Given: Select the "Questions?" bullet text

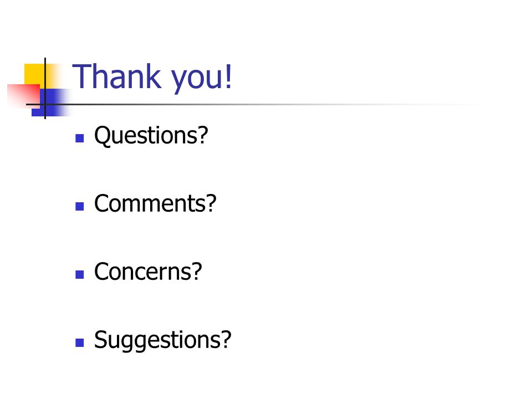Looking at the screenshot, I should tap(151, 135).
